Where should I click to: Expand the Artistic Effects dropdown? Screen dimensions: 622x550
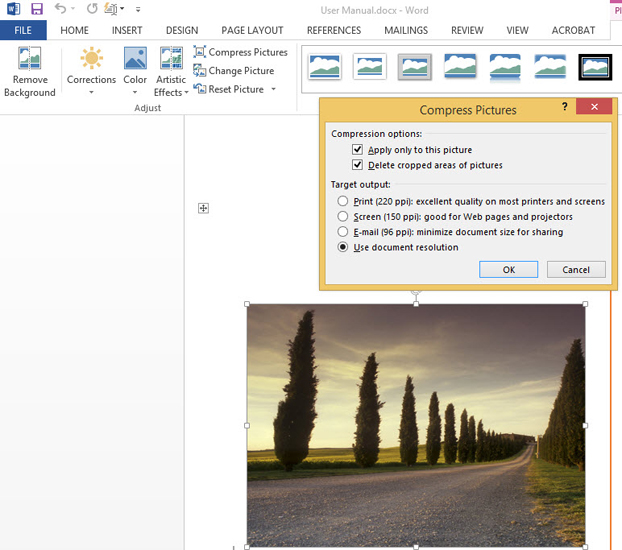(186, 93)
